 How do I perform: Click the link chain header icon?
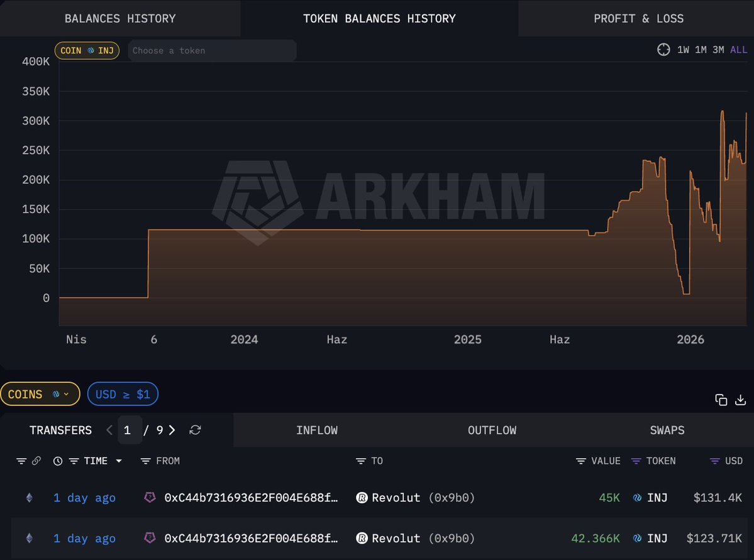pyautogui.click(x=36, y=461)
